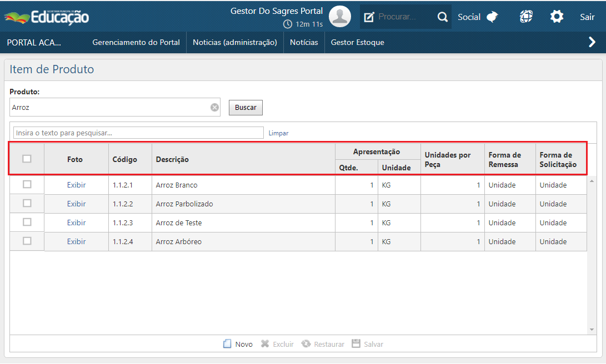Click Exibir link for Arroz Parbolizado

[x=76, y=204]
